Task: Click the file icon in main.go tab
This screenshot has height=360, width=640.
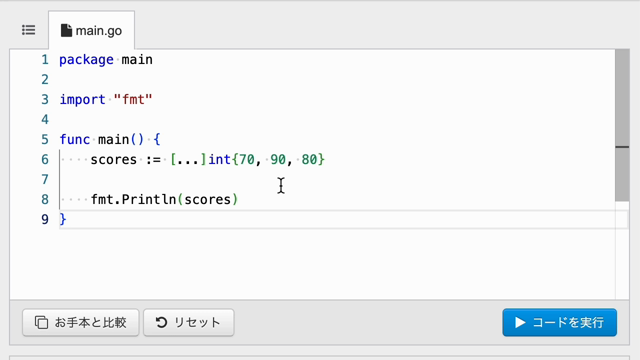Action: (66, 31)
